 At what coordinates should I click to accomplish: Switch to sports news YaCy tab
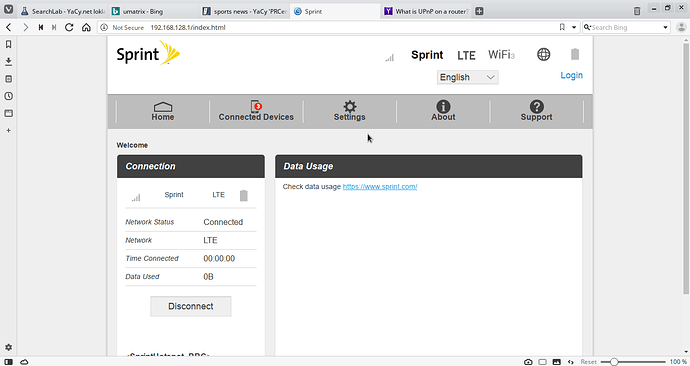244,11
